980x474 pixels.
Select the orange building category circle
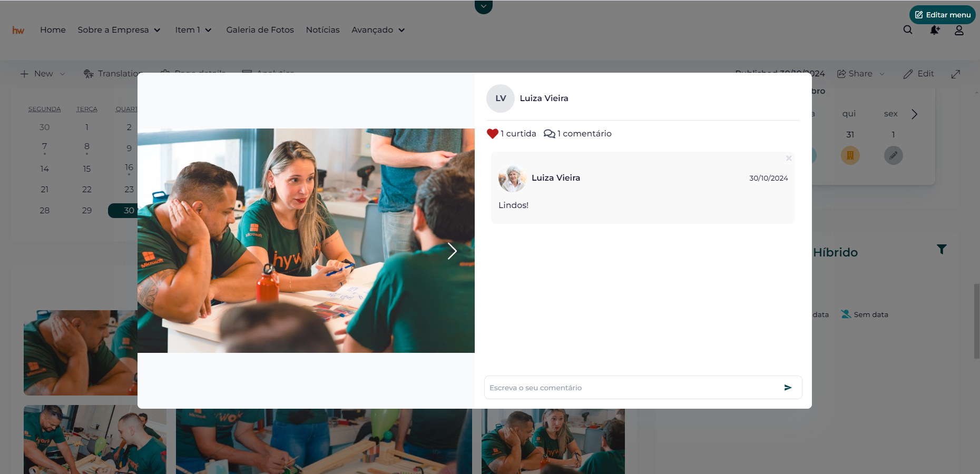coord(850,155)
